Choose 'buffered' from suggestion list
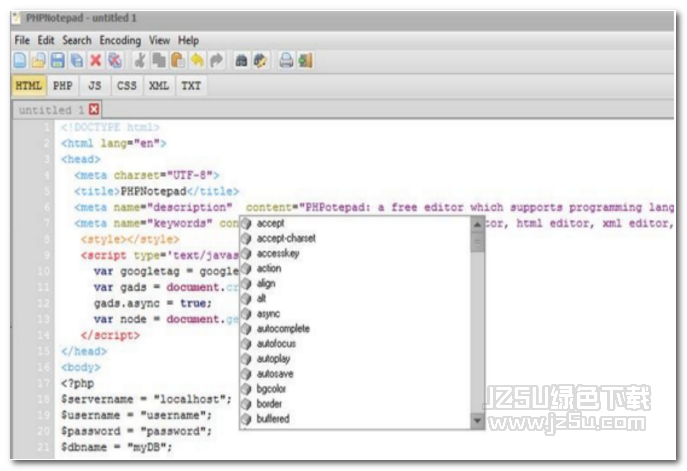This screenshot has width=687, height=471. 273,419
